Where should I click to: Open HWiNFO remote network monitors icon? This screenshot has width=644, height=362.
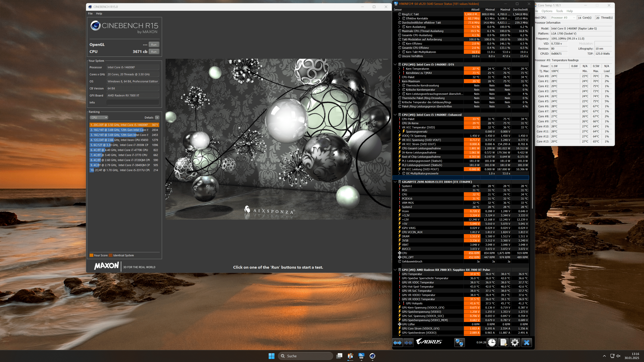click(x=459, y=343)
